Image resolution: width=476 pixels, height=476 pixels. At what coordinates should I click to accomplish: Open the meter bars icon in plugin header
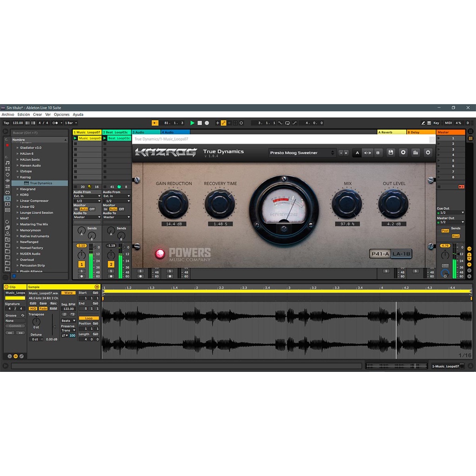[x=416, y=152]
